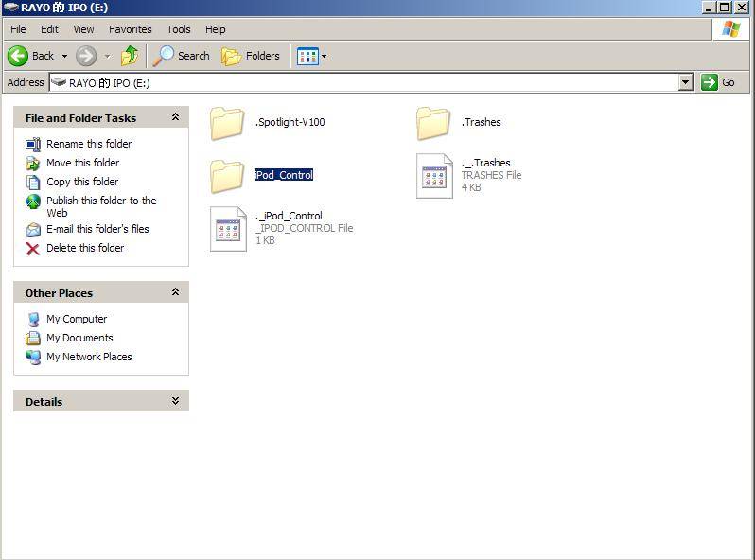Go back using the green Back arrow
Screen dimensions: 755x560
(18, 56)
